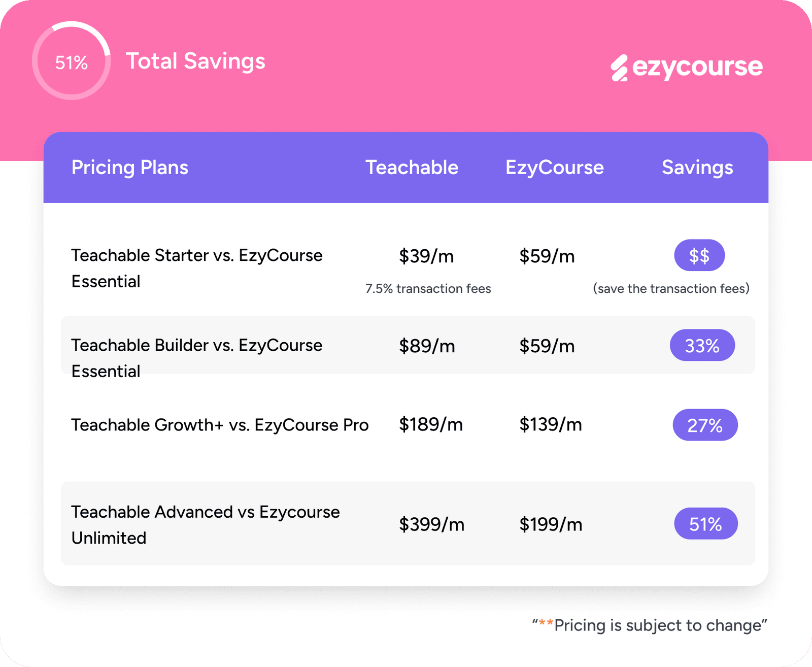Click the $199/m EzyCourse price

point(551,524)
